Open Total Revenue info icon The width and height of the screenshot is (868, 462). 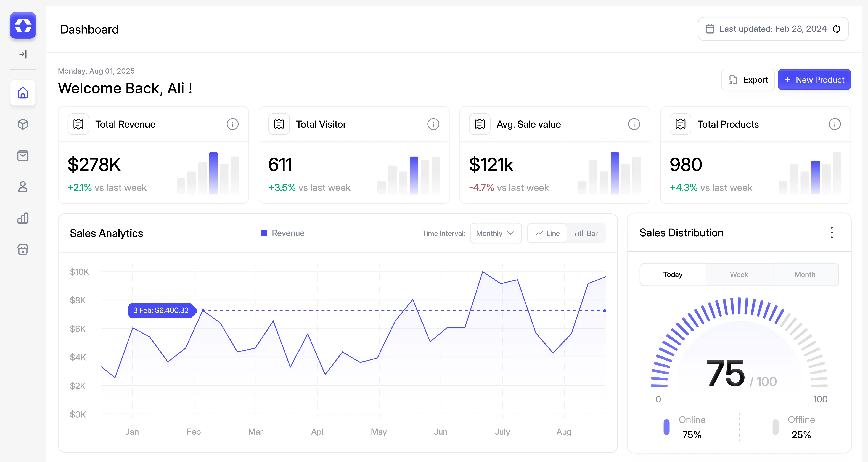tap(232, 124)
